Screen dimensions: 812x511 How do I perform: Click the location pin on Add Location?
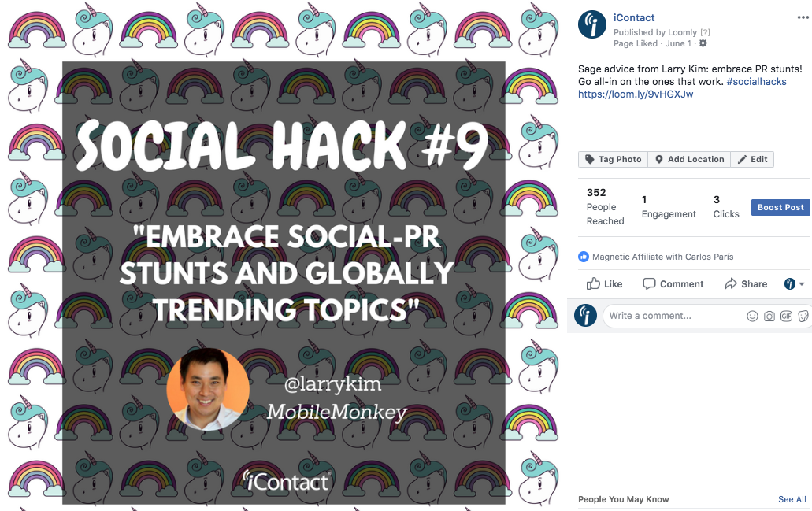[659, 159]
